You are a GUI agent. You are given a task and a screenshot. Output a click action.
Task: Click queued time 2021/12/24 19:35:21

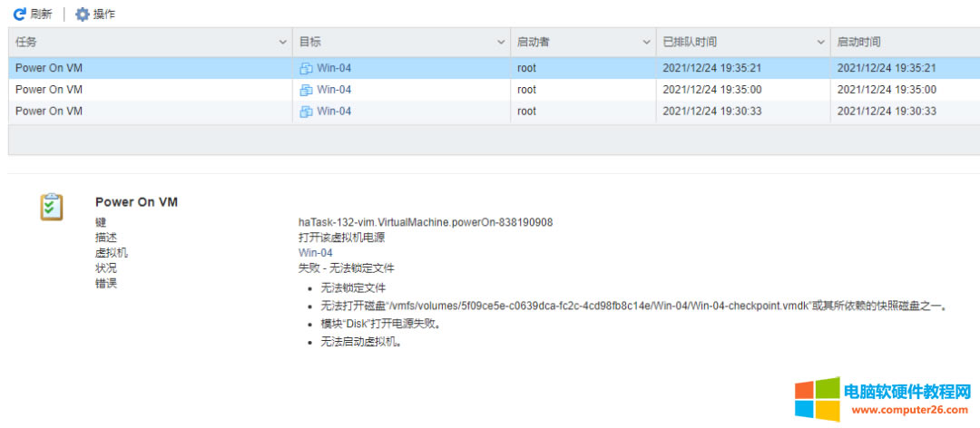(x=712, y=68)
